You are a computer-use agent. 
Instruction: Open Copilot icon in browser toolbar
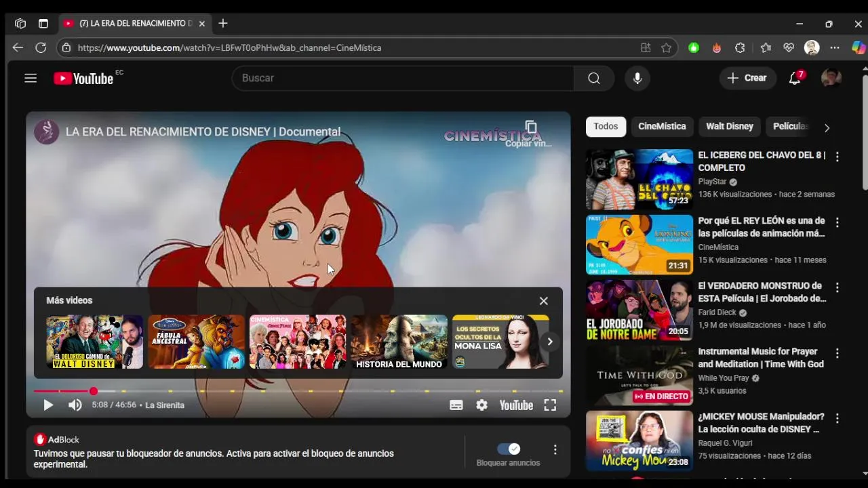click(859, 47)
